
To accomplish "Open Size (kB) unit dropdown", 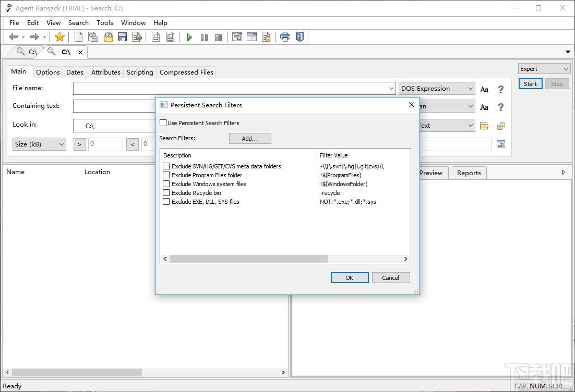I will pos(39,144).
